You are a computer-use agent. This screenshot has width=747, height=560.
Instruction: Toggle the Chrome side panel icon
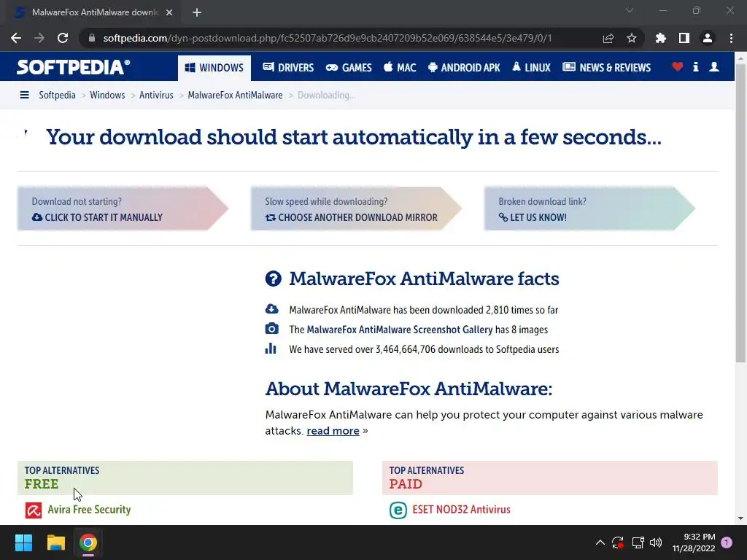click(x=684, y=38)
